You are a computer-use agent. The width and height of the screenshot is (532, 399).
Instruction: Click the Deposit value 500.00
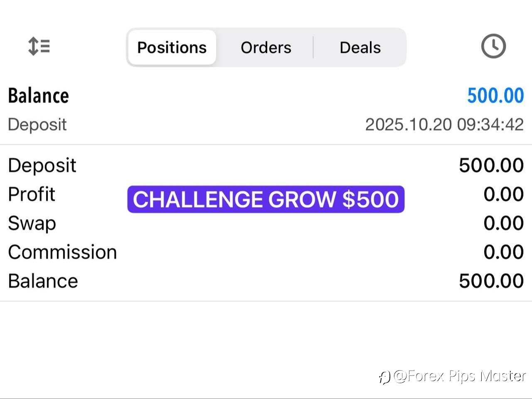point(491,165)
